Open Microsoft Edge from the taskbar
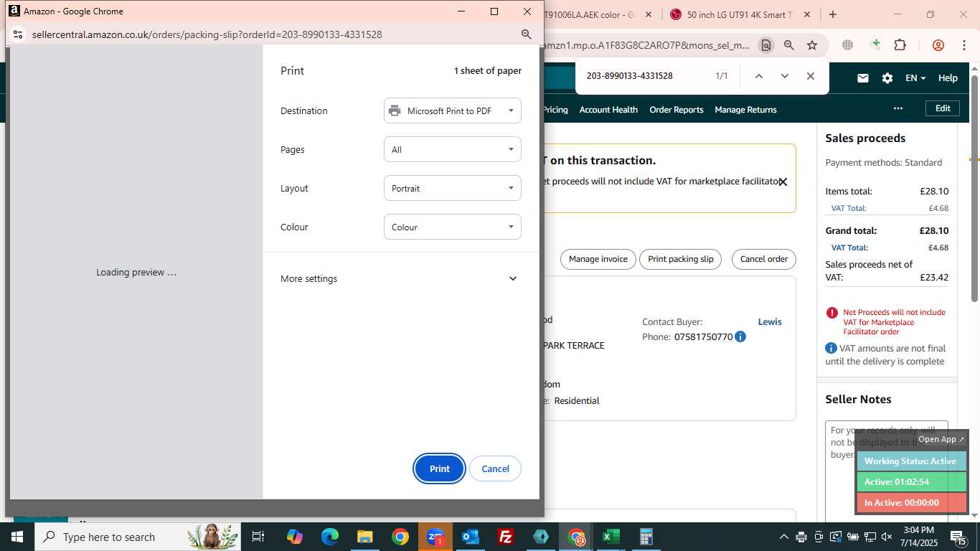This screenshot has width=980, height=551. 329,537
